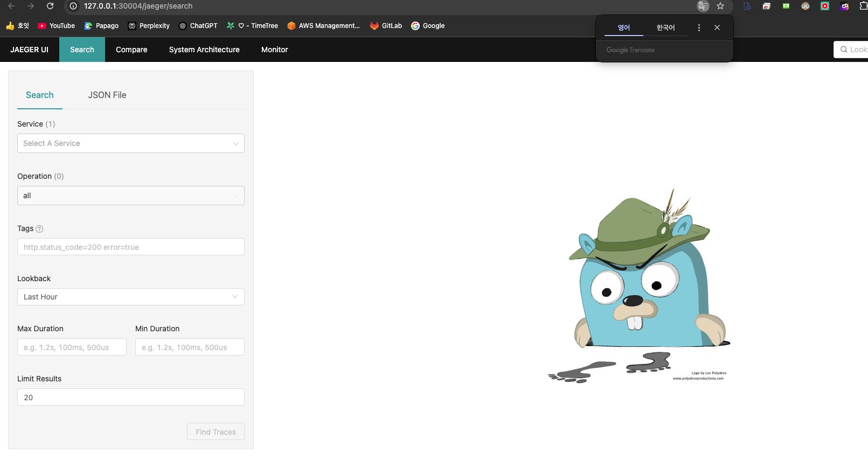This screenshot has height=474, width=868.
Task: Open the Google bookmark
Action: click(x=428, y=26)
